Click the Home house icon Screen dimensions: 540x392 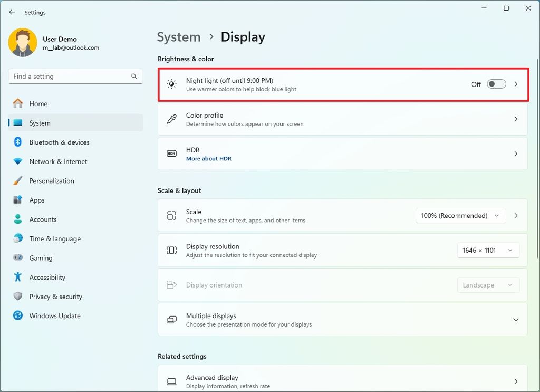(x=18, y=103)
